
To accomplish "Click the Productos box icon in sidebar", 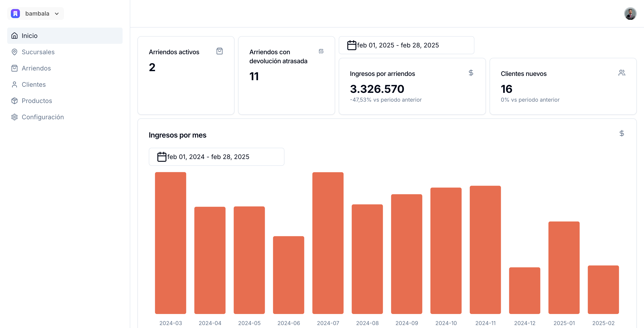I will [14, 101].
